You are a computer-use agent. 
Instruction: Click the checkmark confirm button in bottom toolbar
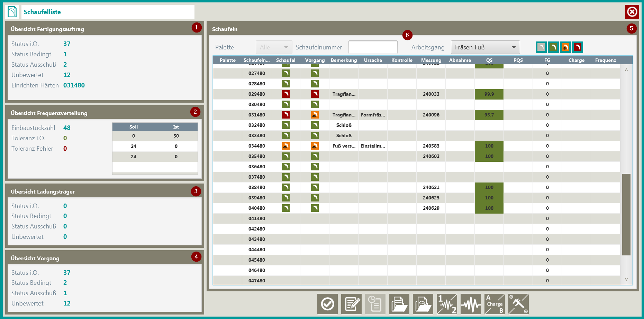click(327, 304)
